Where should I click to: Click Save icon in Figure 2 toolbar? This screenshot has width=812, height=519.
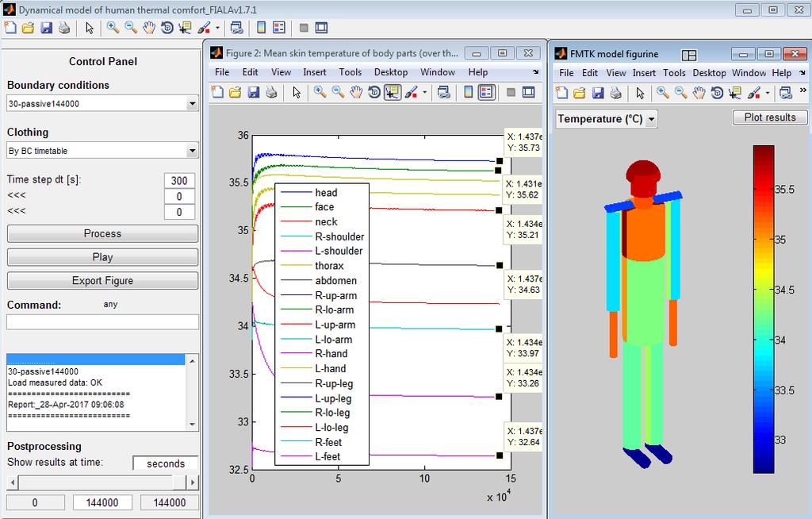point(253,92)
